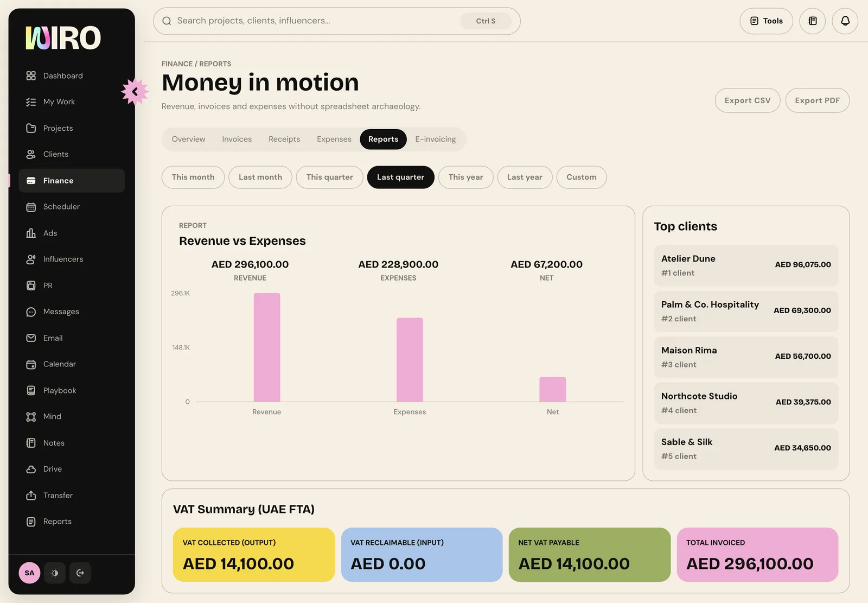Open the Ads section
Image resolution: width=868 pixels, height=603 pixels.
72,233
